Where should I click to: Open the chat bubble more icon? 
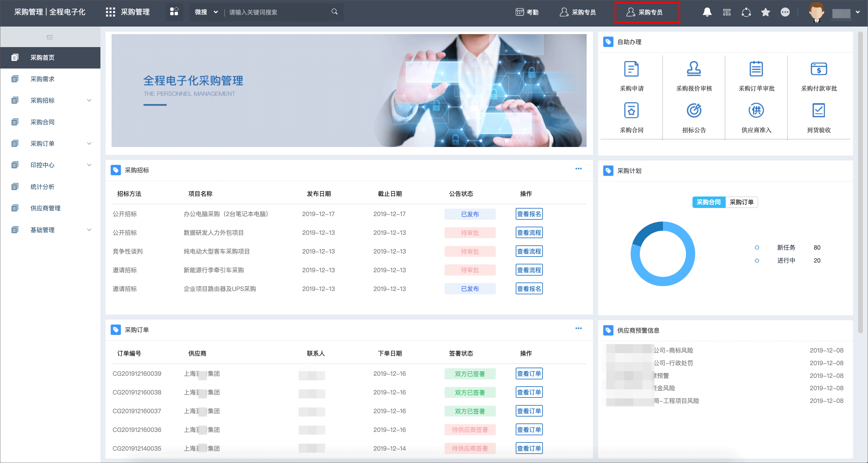[x=785, y=12]
